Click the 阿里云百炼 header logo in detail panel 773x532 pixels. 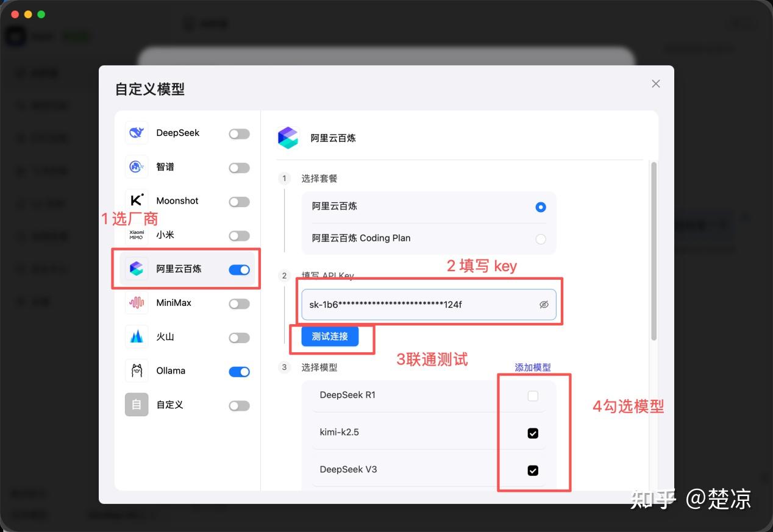point(288,138)
